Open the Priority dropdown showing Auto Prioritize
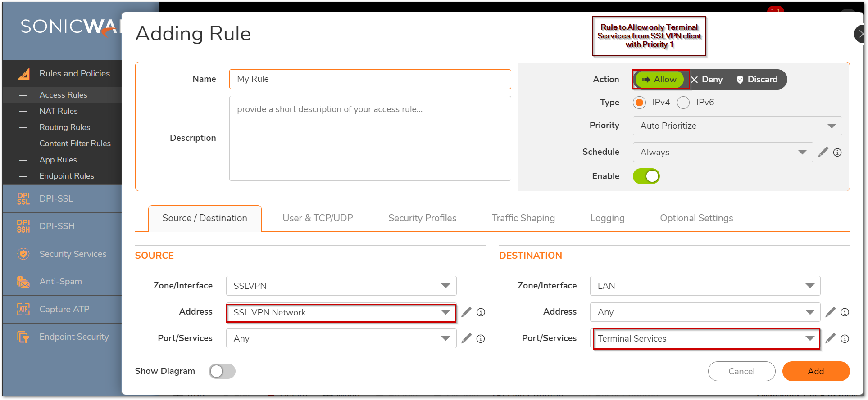The height and width of the screenshot is (400, 868). (x=737, y=126)
